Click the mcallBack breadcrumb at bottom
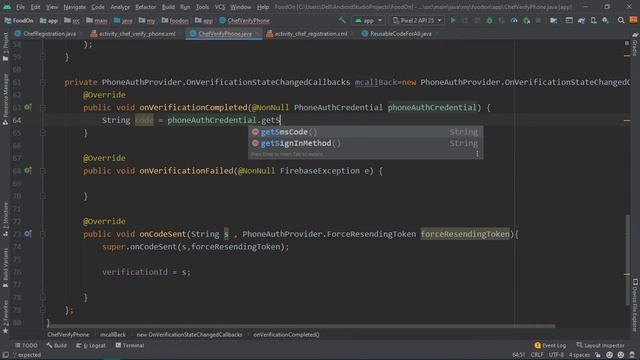The image size is (640, 360). click(113, 334)
